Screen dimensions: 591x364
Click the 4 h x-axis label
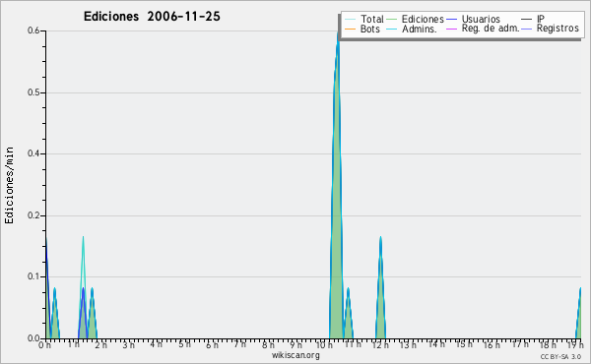pos(156,344)
